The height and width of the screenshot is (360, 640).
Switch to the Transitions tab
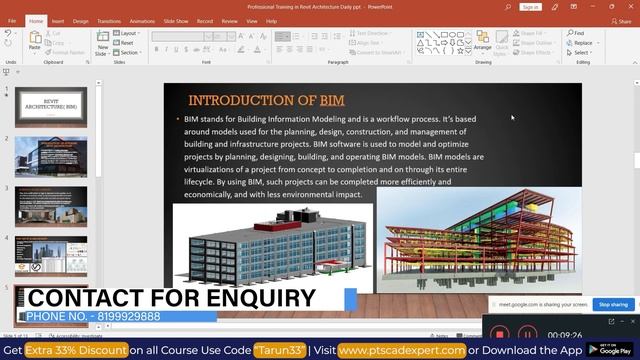[x=109, y=21]
